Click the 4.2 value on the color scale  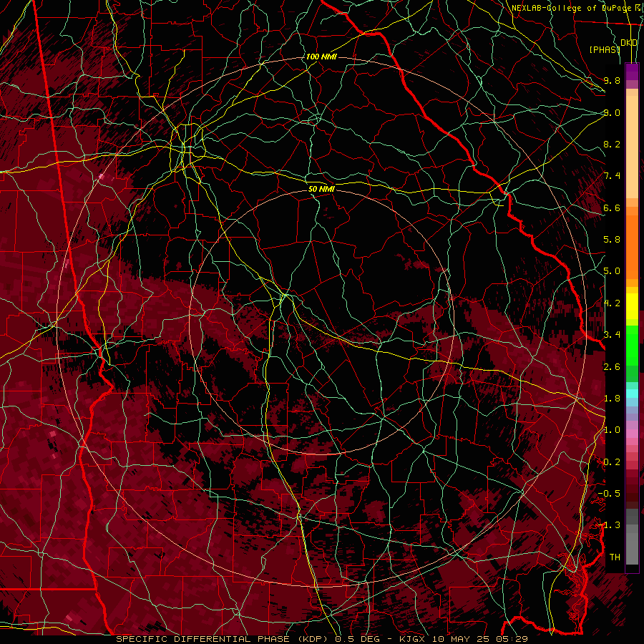[612, 303]
